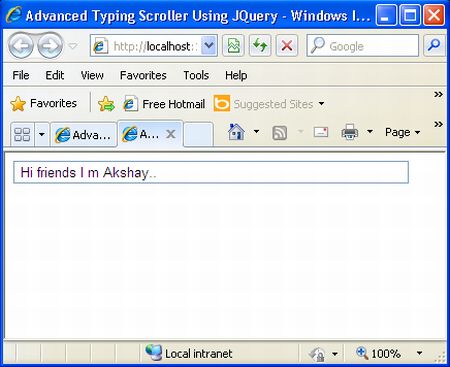Click the Read Mail envelope icon
This screenshot has height=367, width=450.
pos(321,132)
